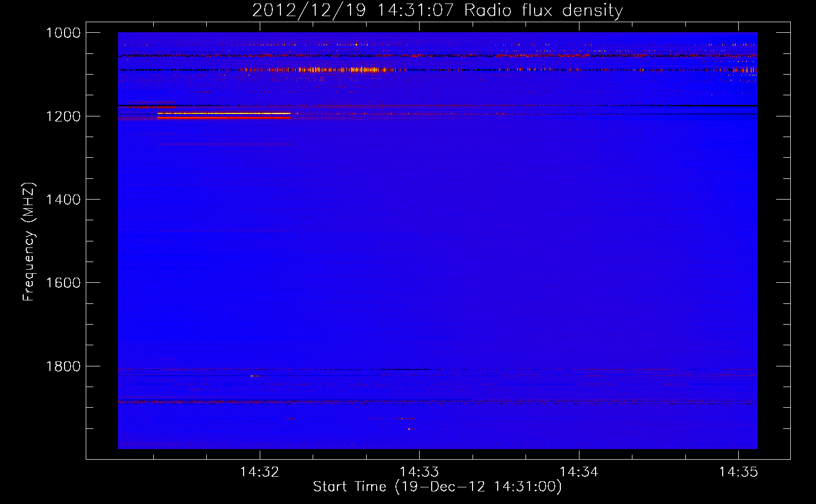
Task: Click the '1400' frequency tick label
Action: (64, 200)
